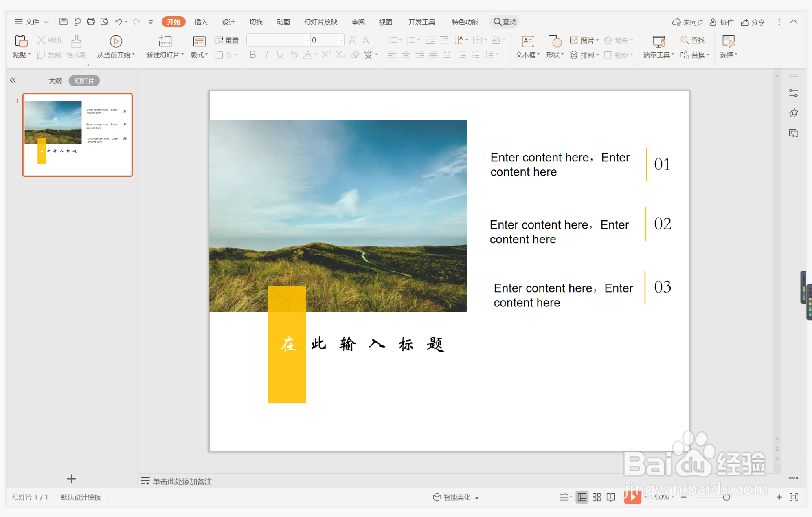Image resolution: width=812 pixels, height=517 pixels.
Task: Toggle Subscript formatting
Action: click(340, 55)
